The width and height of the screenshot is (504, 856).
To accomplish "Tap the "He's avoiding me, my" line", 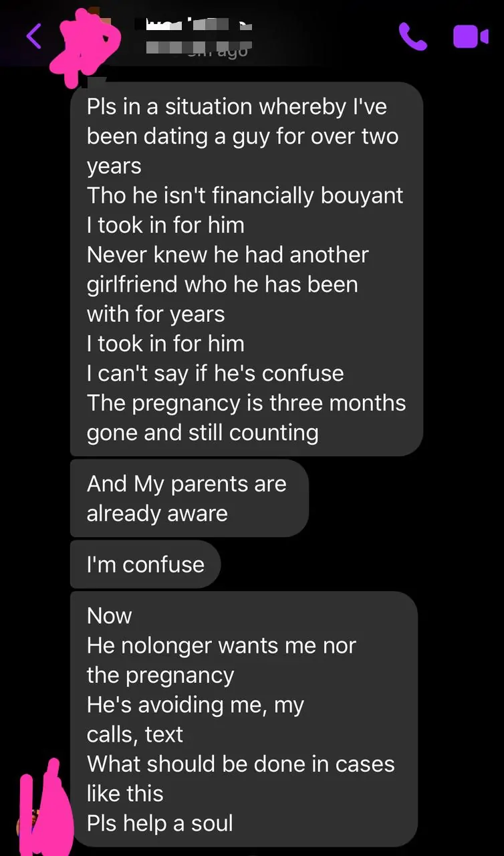I will click(x=195, y=704).
